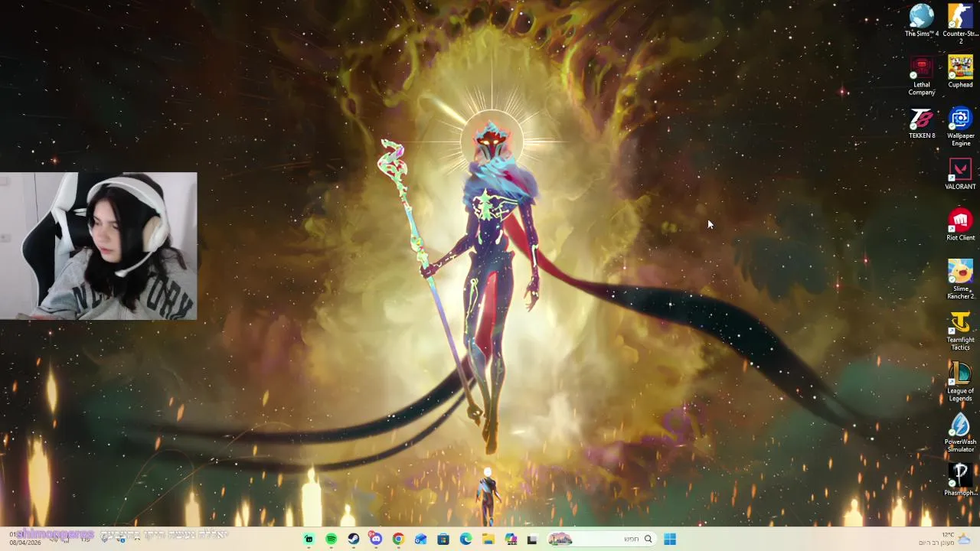Screen dimensions: 980x551
Task: Select Slime Rancher 2 desktop icon
Action: point(960,279)
